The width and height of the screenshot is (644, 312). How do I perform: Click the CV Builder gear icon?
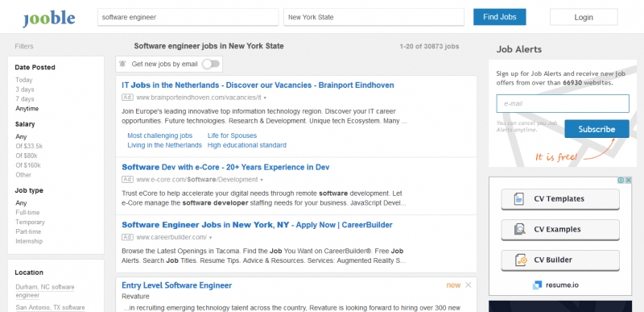tap(520, 260)
